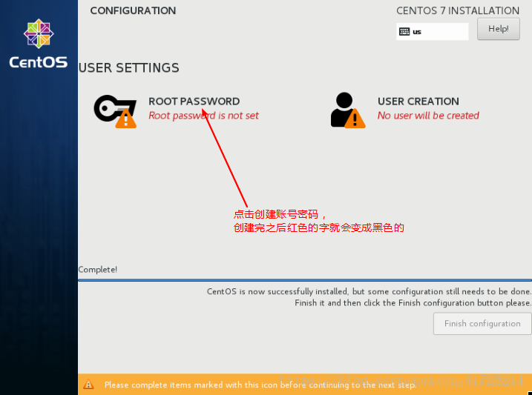
Task: Open the User Creation person icon
Action: pyautogui.click(x=348, y=110)
